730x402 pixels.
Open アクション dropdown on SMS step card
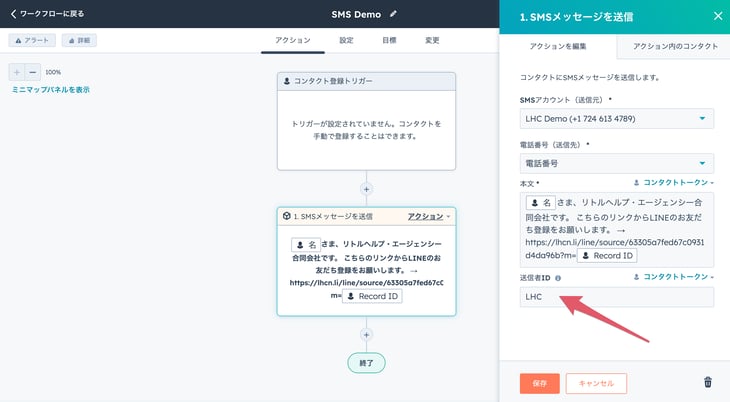coord(429,217)
